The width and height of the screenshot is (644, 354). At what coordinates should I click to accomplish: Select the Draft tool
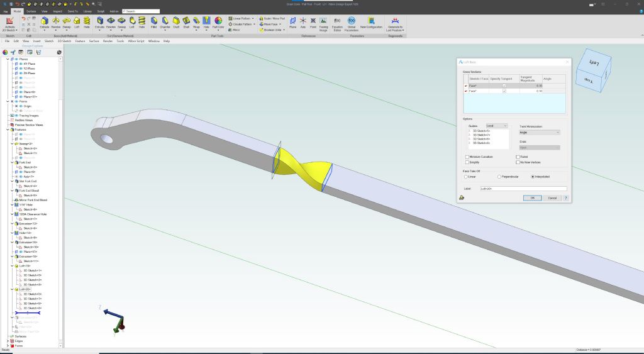pos(176,23)
